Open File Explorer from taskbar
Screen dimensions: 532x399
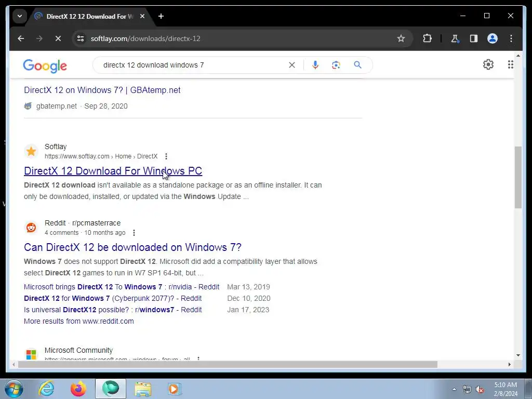tap(143, 389)
